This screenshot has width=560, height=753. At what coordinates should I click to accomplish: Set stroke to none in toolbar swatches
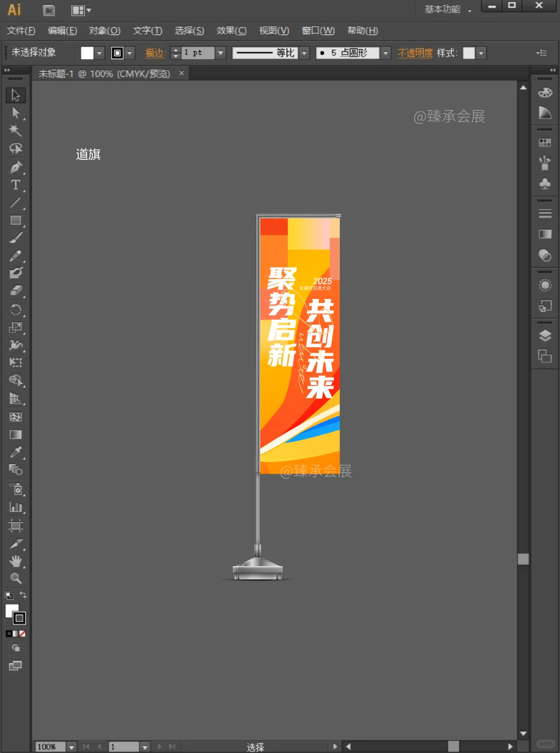tap(22, 633)
